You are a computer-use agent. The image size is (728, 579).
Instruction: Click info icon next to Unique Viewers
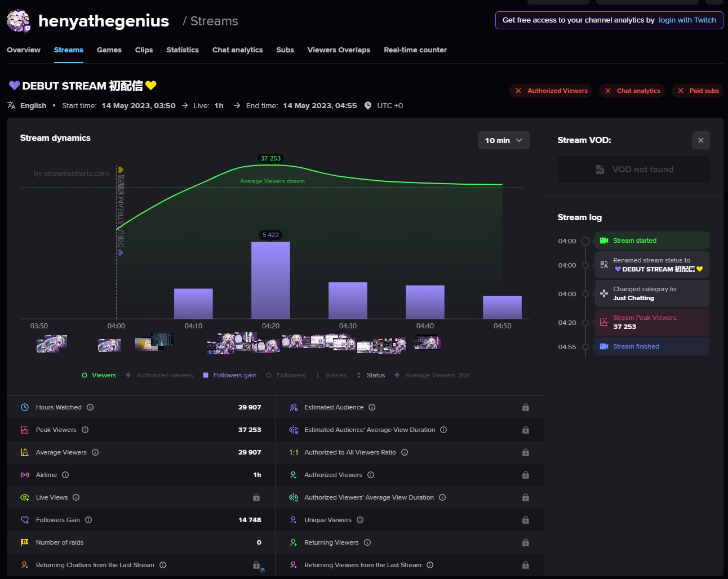(360, 520)
